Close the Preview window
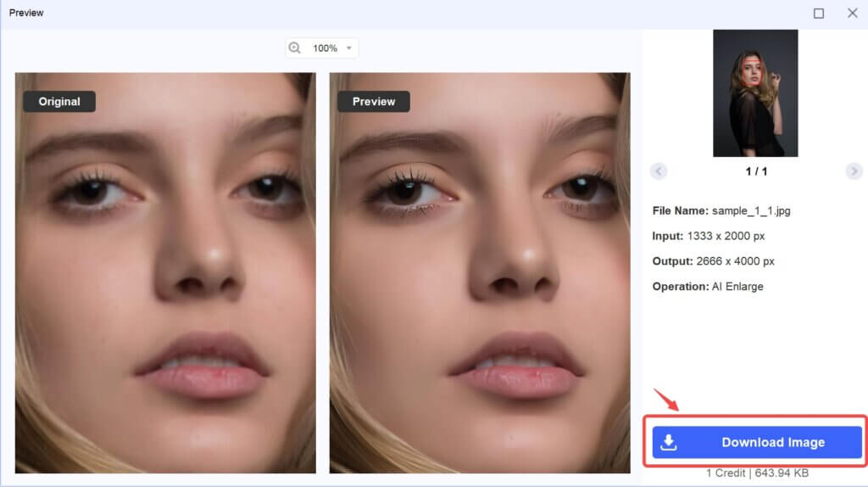Screen dimensions: 868x487 pyautogui.click(x=853, y=13)
